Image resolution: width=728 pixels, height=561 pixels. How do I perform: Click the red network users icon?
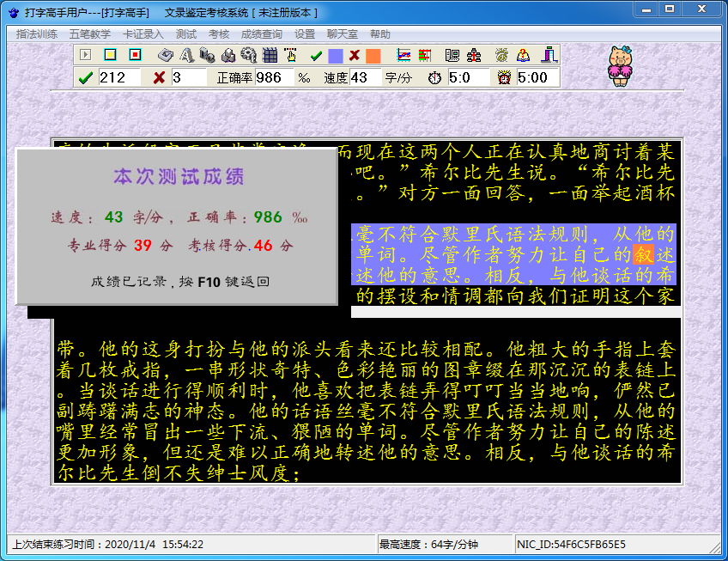point(474,55)
